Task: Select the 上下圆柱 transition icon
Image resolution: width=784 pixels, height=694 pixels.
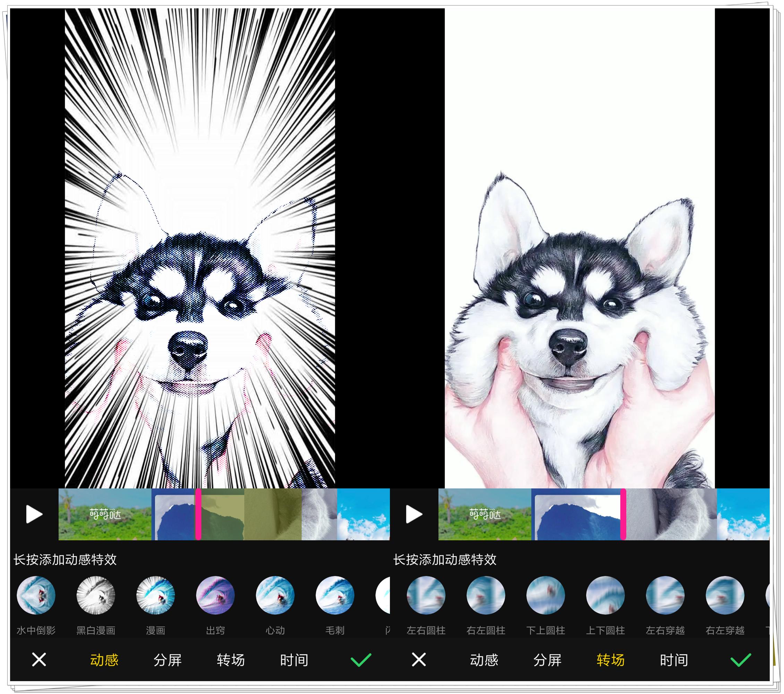Action: point(606,595)
